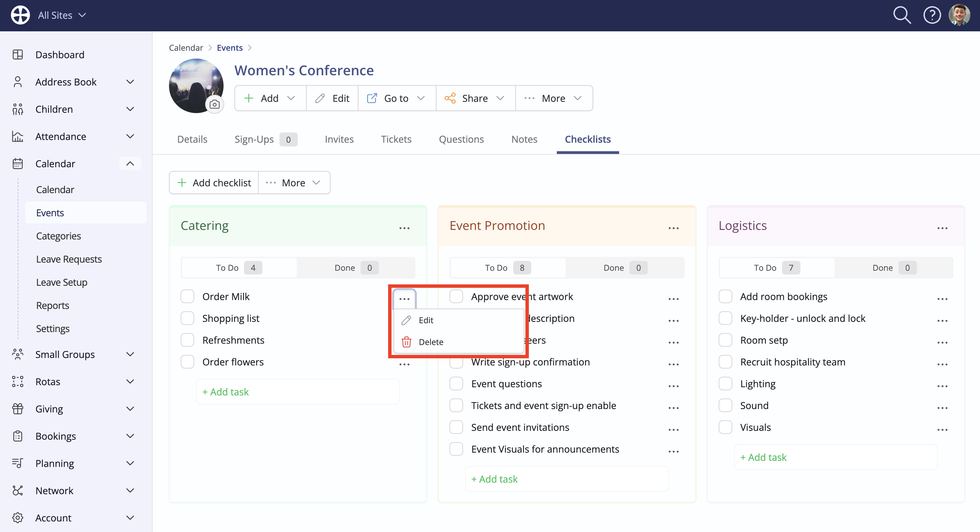The image size is (980, 532).
Task: Select Edit in task context menu
Action: point(459,320)
